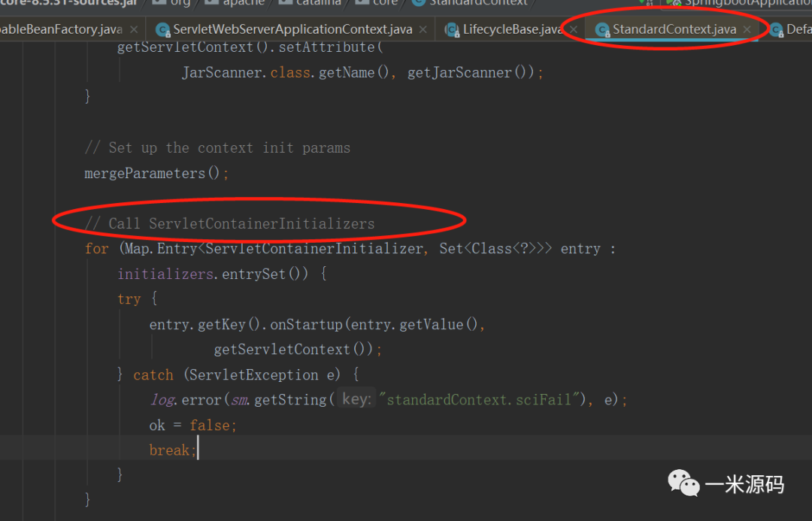Click the WeChat logo watermark
The width and height of the screenshot is (812, 521).
683,483
